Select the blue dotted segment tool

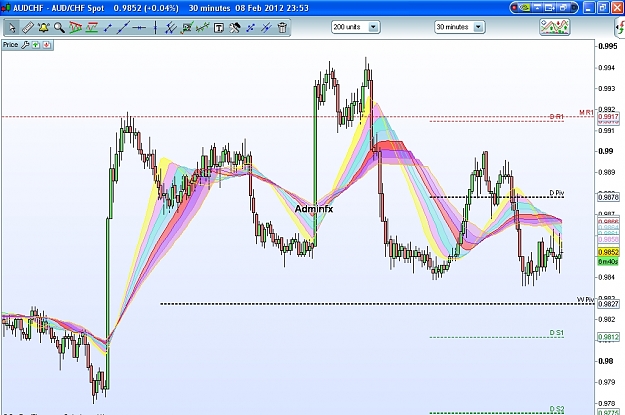pos(250,28)
